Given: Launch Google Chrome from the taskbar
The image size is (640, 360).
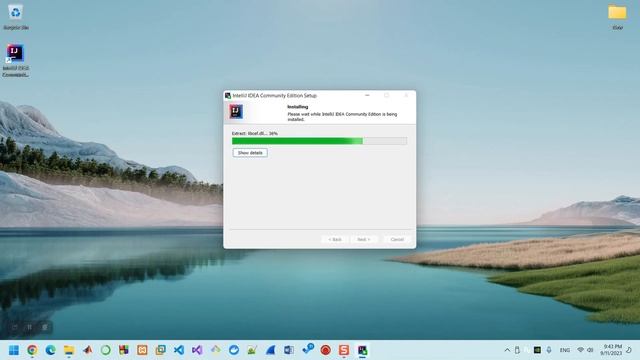Looking at the screenshot, I should click(32, 350).
